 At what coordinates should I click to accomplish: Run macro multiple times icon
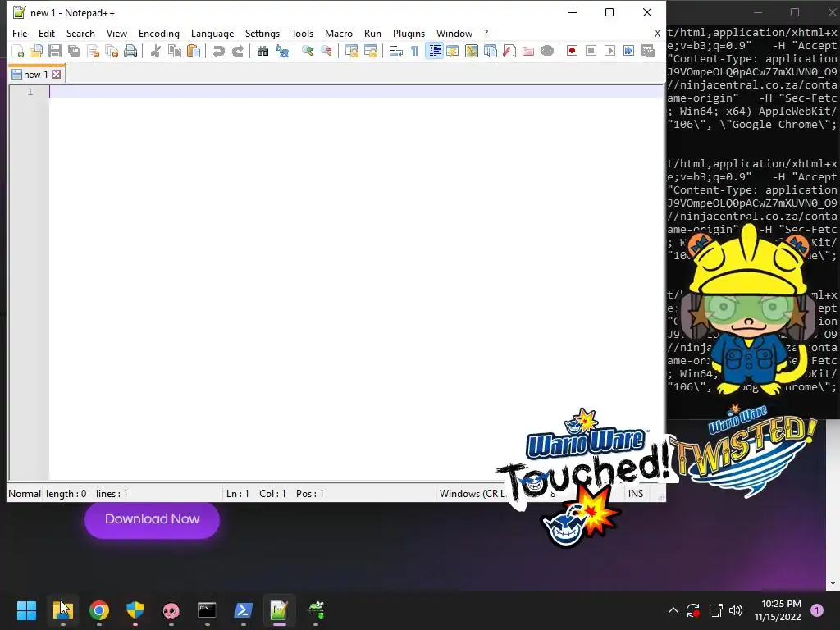pos(628,51)
